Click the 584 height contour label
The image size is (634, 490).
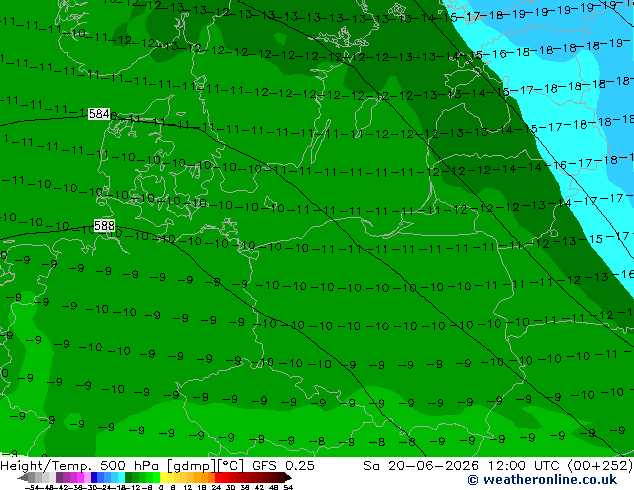point(99,114)
